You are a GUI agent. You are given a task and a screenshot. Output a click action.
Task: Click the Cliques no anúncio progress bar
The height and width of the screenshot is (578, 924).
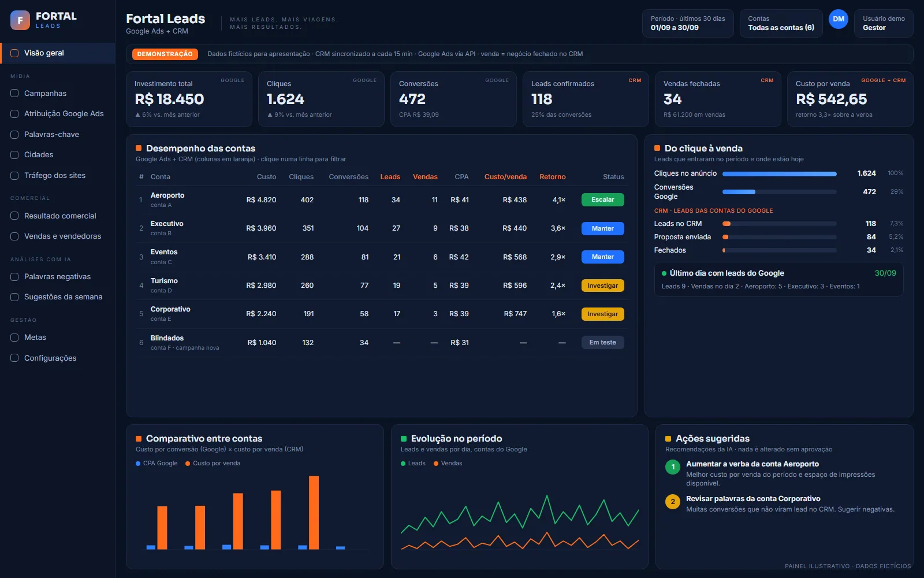[x=779, y=174]
